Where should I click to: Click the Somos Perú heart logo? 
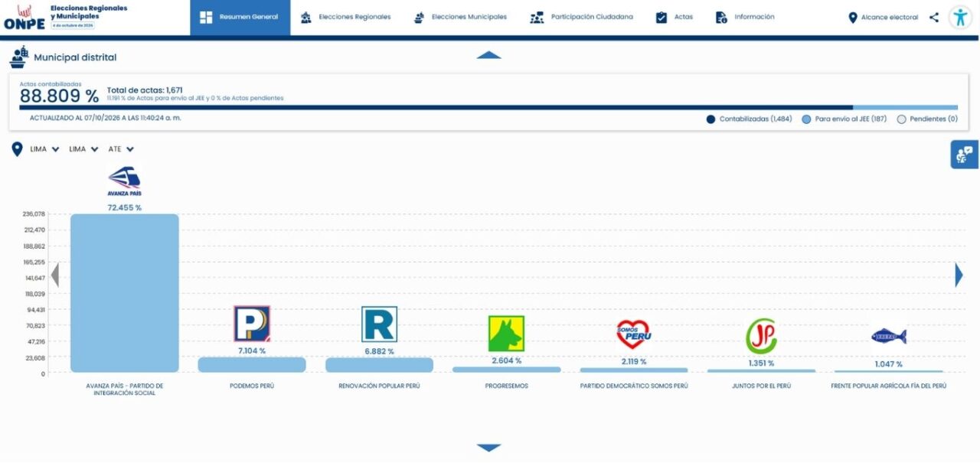coord(633,334)
